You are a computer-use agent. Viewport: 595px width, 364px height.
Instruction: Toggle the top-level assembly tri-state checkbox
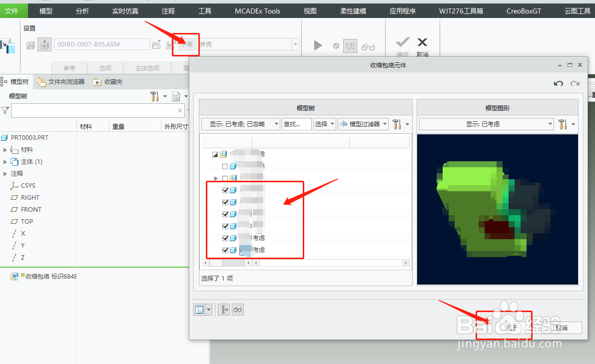point(215,154)
